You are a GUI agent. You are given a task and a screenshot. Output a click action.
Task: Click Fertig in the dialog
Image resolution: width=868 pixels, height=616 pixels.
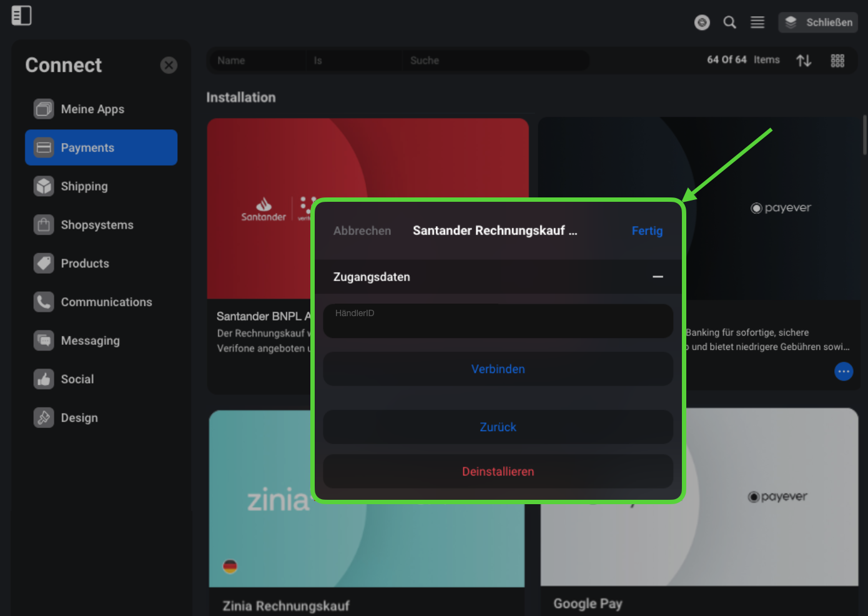647,231
